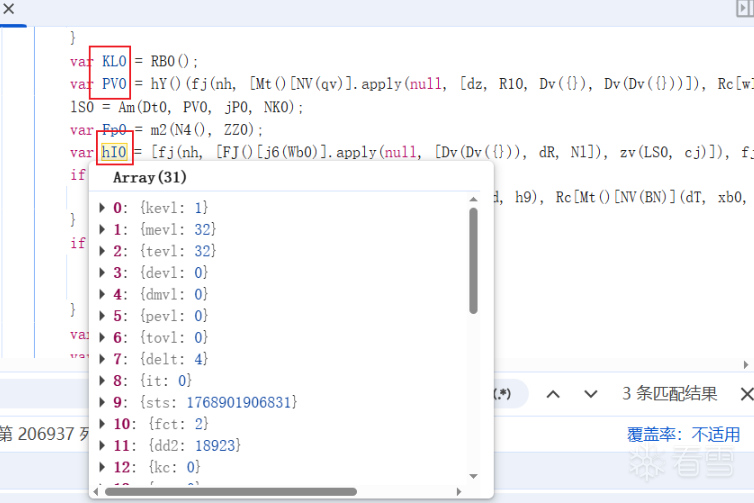The image size is (754, 503).
Task: Click the KL0 variable in code
Action: coord(114,61)
